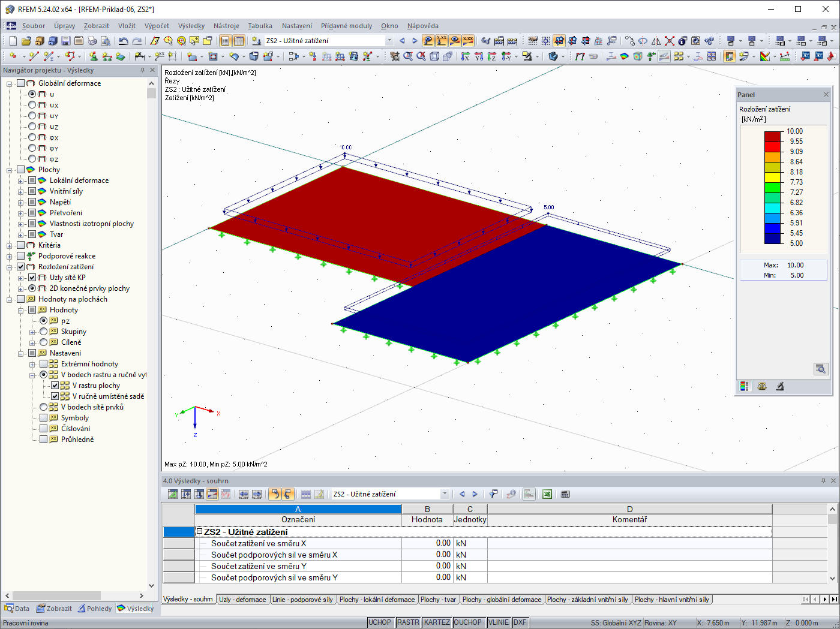Toggle the table display icon in toolbar
This screenshot has width=840, height=629.
(239, 41)
